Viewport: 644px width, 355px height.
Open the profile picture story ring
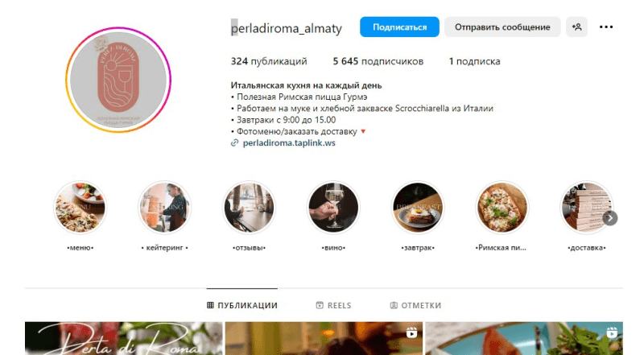(x=118, y=80)
